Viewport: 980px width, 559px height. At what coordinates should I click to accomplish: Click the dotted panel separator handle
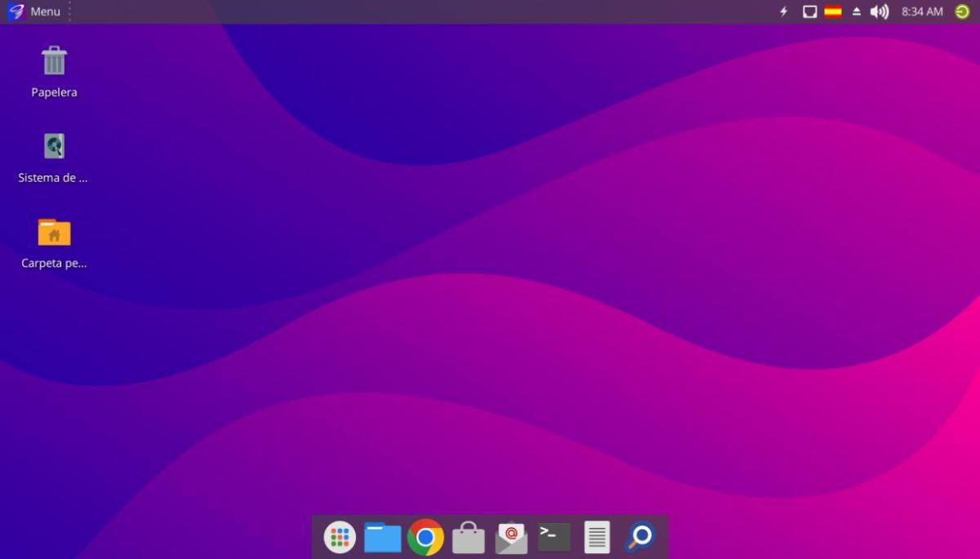69,11
